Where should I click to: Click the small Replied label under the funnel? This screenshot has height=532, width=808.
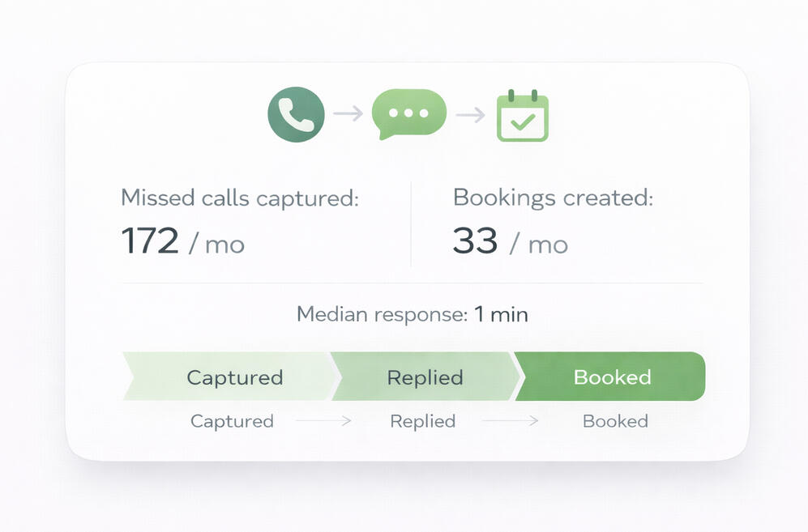(x=422, y=421)
